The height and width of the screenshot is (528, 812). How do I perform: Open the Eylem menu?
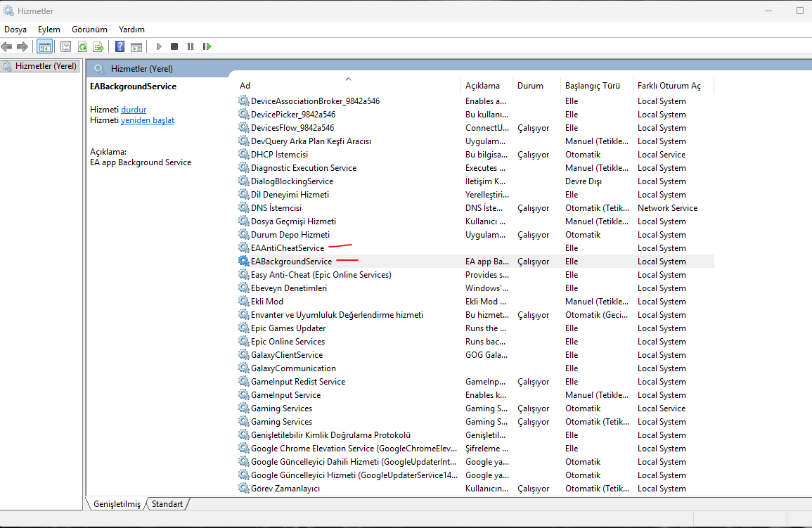49,30
